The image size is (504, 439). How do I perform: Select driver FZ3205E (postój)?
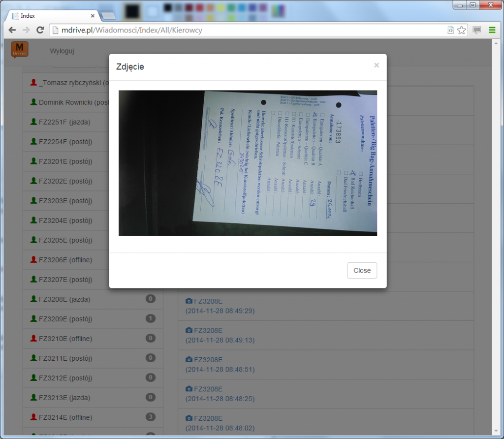(x=66, y=240)
